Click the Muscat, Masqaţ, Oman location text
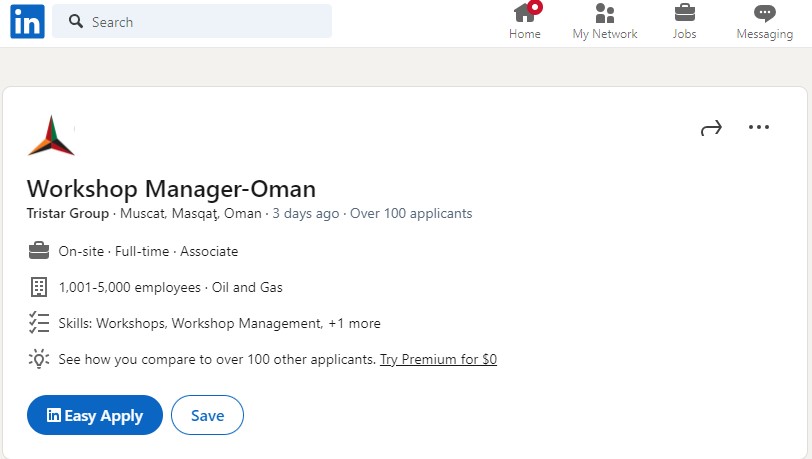Viewport: 812px width, 459px height. pyautogui.click(x=191, y=213)
